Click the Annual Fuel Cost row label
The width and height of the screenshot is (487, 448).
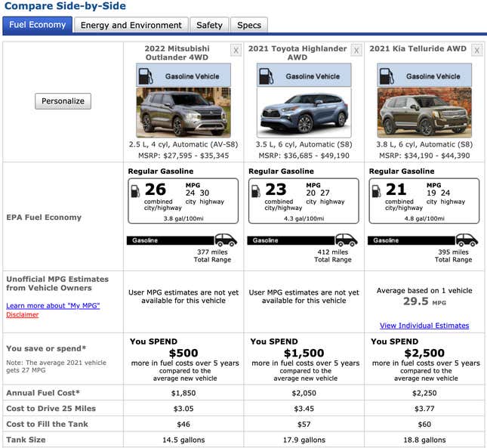[x=43, y=393]
